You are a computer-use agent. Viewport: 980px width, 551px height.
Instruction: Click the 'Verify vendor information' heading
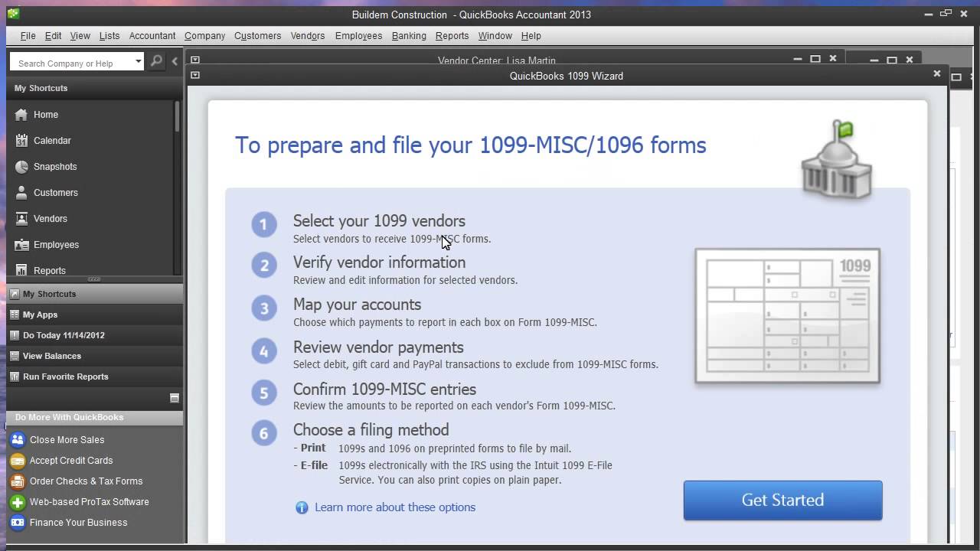pos(379,262)
